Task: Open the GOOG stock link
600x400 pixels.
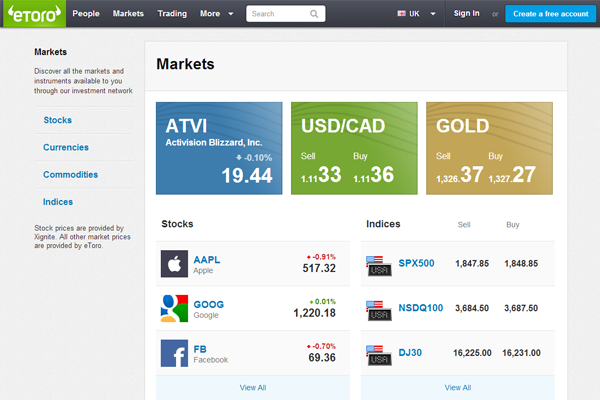Action: pos(209,305)
